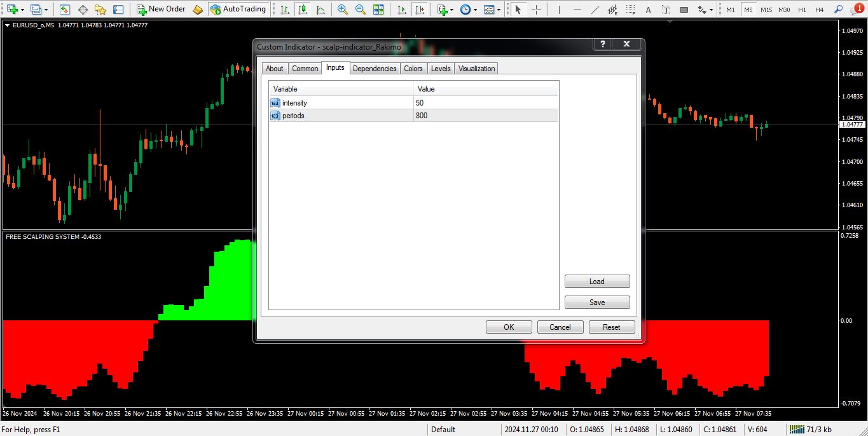
Task: Toggle candlestick chart display mode
Action: 303,10
